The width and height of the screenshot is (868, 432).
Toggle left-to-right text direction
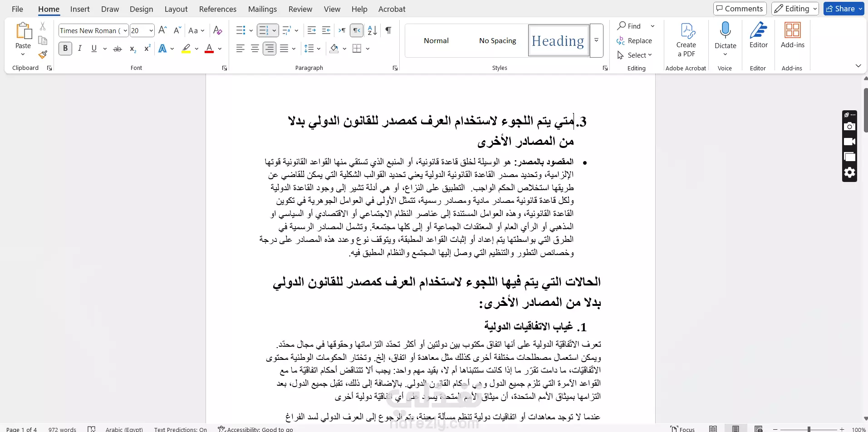(x=342, y=30)
